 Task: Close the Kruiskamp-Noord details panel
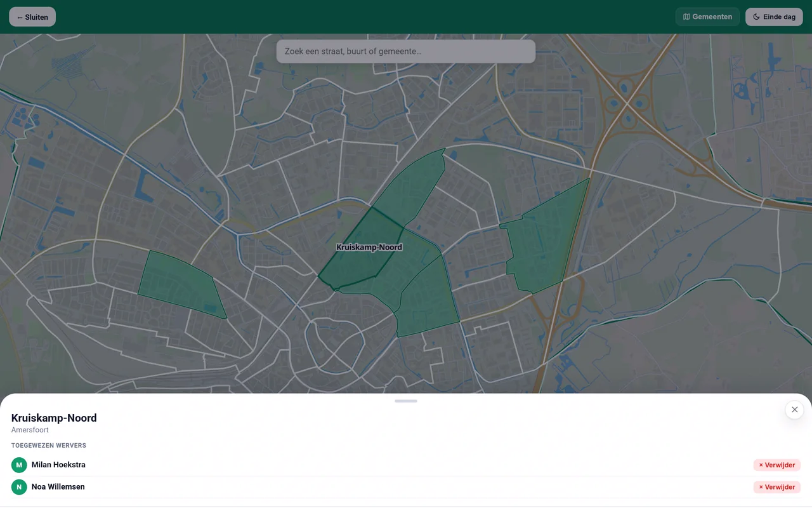(x=794, y=410)
